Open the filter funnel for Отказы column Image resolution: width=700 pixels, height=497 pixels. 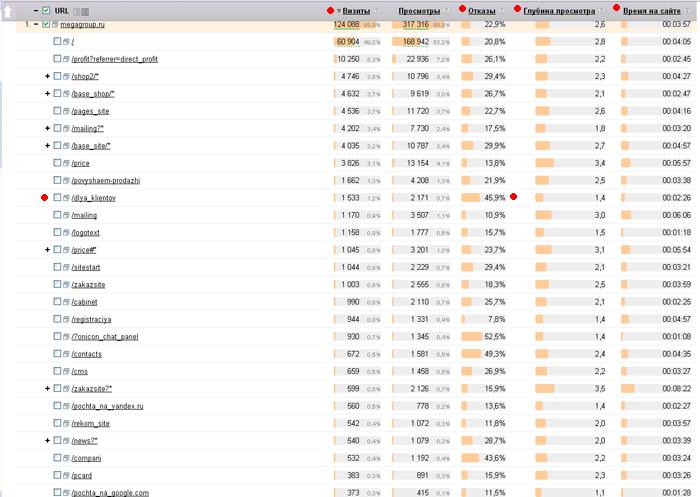tap(502, 11)
